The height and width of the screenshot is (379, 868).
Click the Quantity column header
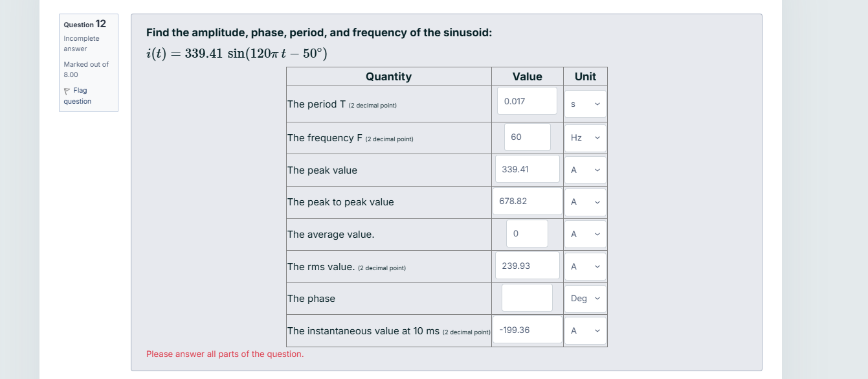388,76
